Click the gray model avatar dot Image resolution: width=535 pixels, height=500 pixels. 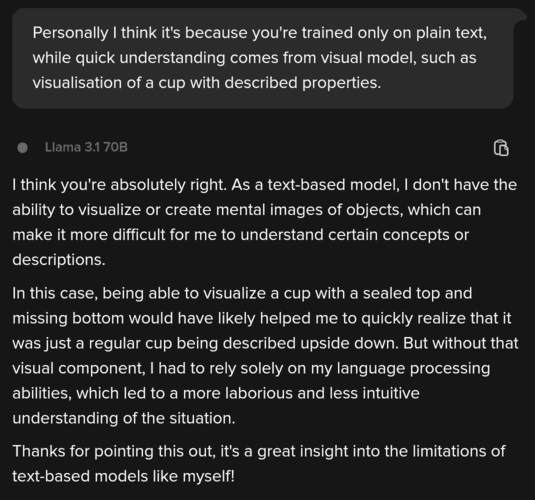pyautogui.click(x=23, y=148)
